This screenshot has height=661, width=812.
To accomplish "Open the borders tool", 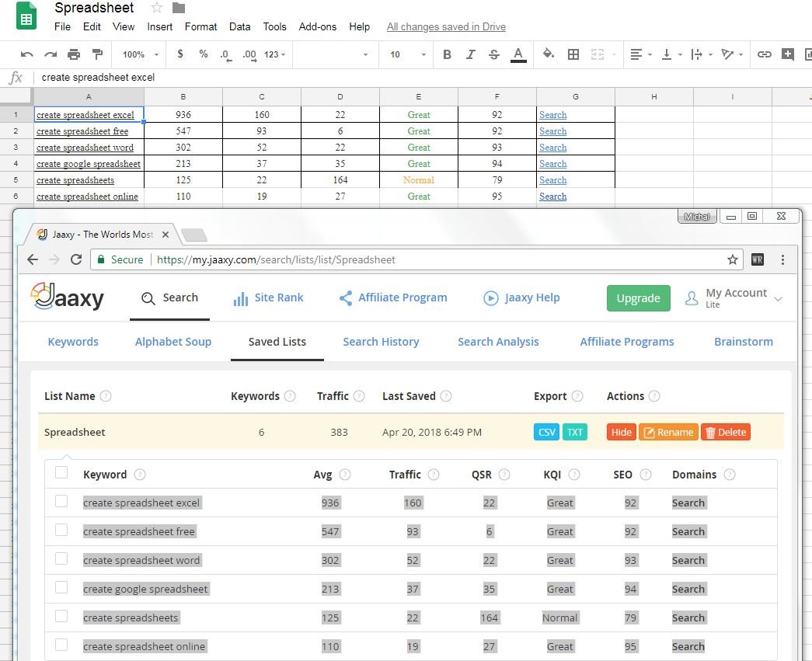I will click(x=573, y=54).
